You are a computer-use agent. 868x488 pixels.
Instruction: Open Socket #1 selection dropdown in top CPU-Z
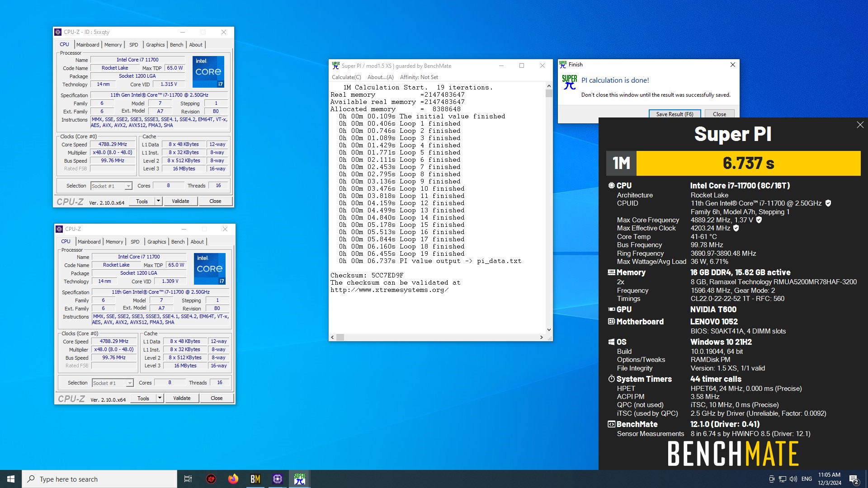click(x=129, y=186)
